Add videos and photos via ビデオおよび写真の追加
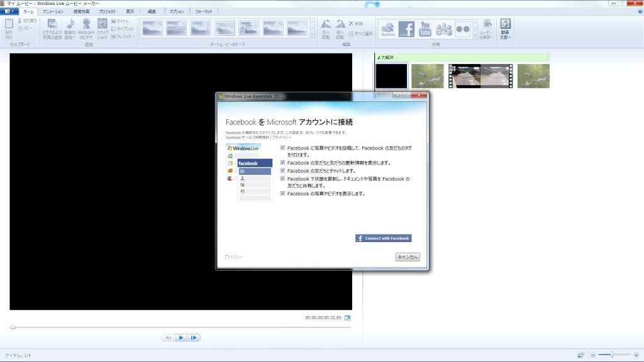The width and height of the screenshot is (644, 362). tap(52, 29)
